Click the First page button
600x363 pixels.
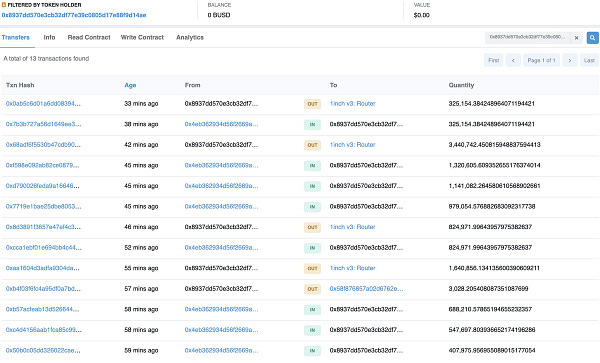[x=494, y=60]
